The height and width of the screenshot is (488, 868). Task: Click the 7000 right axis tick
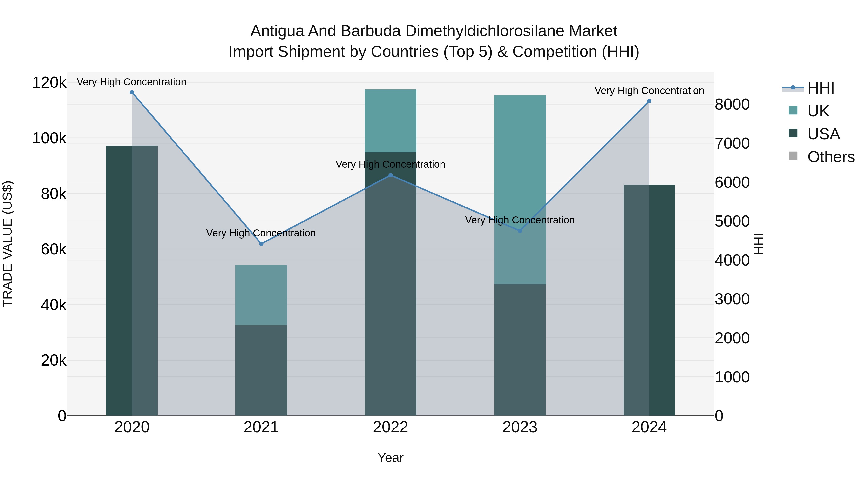732,143
